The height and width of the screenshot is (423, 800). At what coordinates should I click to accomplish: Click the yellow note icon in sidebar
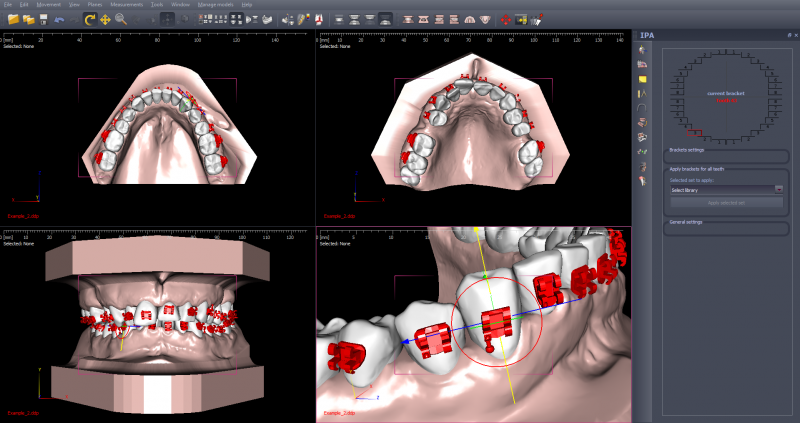(643, 78)
